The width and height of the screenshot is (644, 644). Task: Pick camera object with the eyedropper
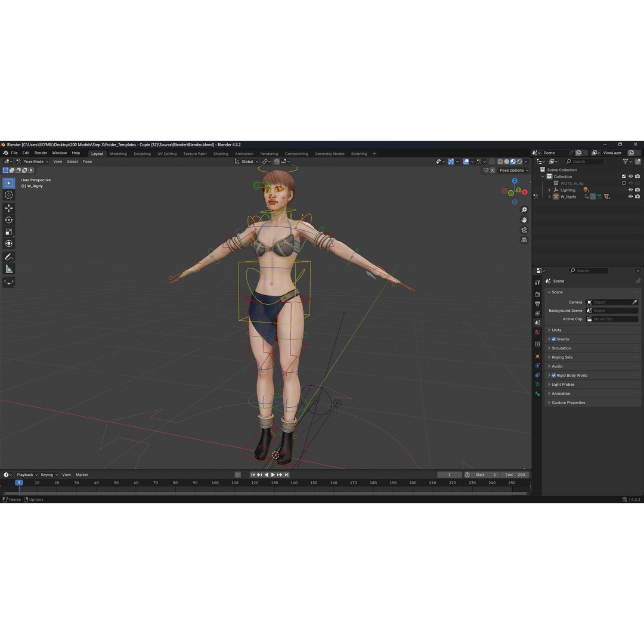634,302
